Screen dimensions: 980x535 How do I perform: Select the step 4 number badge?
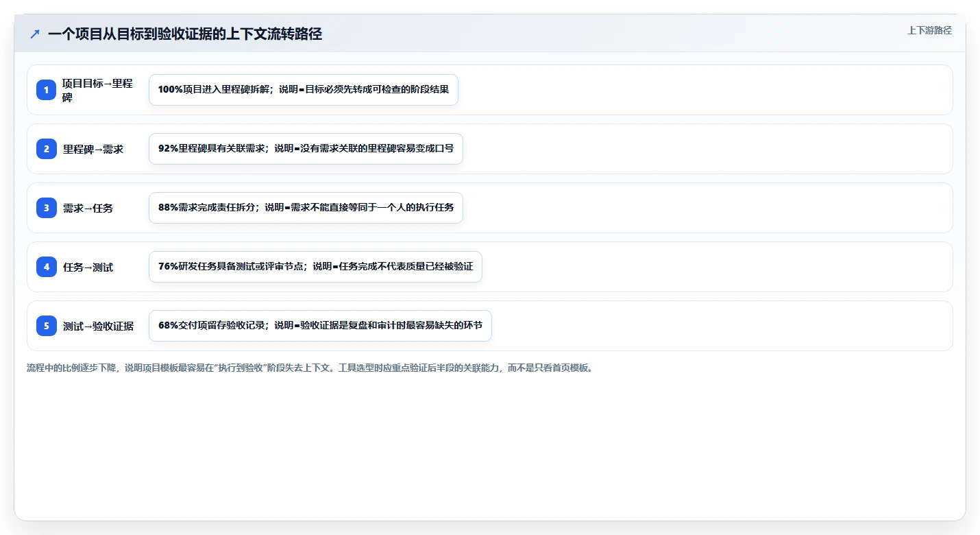[x=47, y=267]
